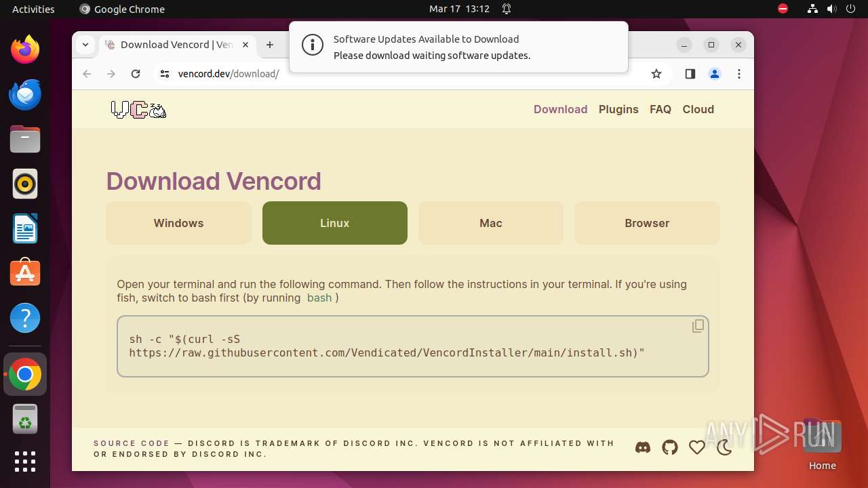868x488 pixels.
Task: Open the SOURCE CODE footer link
Action: 132,443
